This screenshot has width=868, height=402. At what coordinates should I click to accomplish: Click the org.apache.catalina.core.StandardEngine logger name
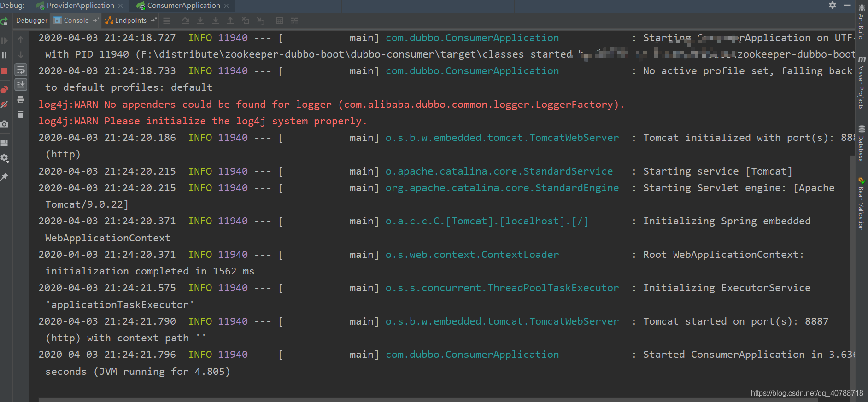(x=502, y=188)
